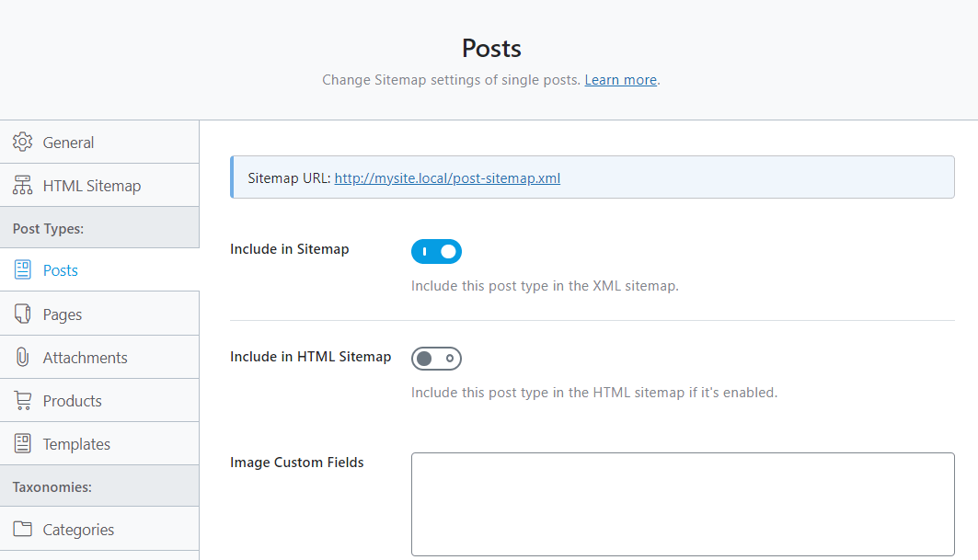978x560 pixels.
Task: Open the Templates sitemap settings
Action: (x=77, y=443)
